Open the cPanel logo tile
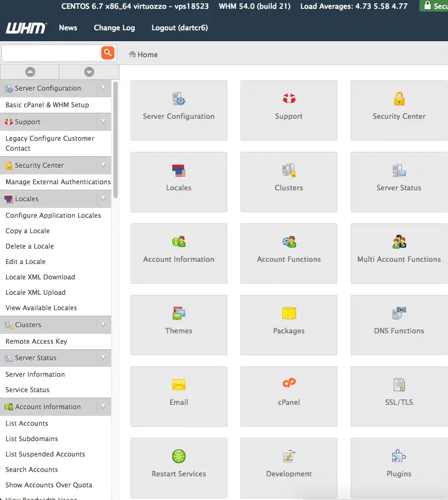The image size is (448, 500). [x=289, y=396]
